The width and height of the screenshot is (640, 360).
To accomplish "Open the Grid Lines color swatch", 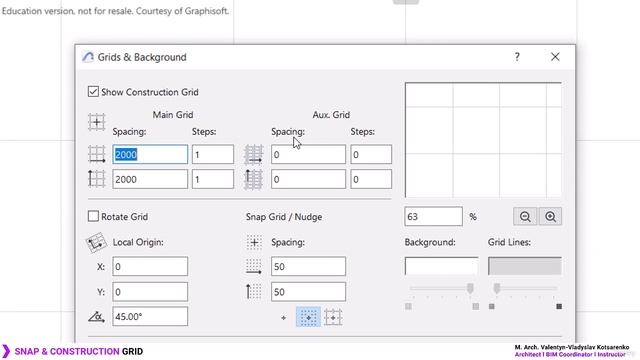I will pos(524,266).
